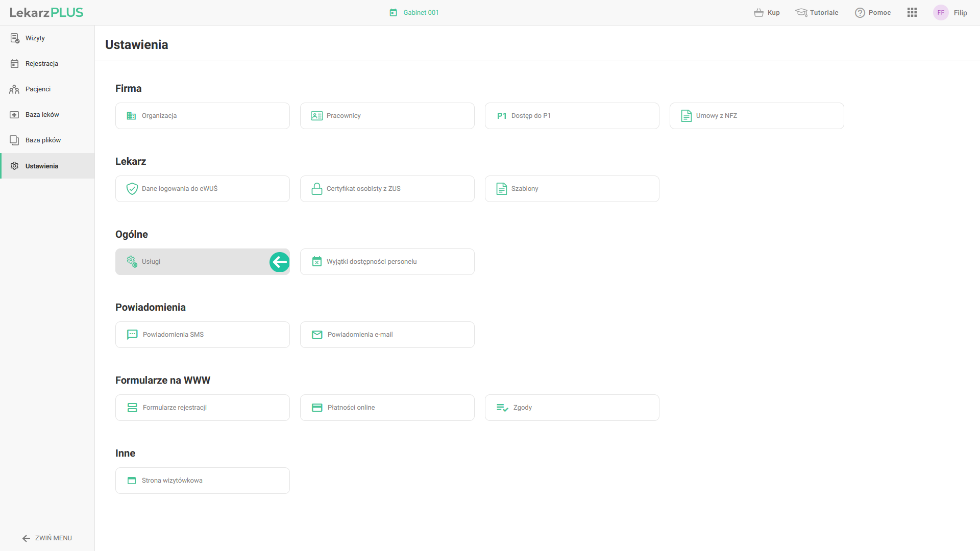This screenshot has width=980, height=551.
Task: Collapse the sidebar with ZWIŃ MENU
Action: pyautogui.click(x=47, y=538)
